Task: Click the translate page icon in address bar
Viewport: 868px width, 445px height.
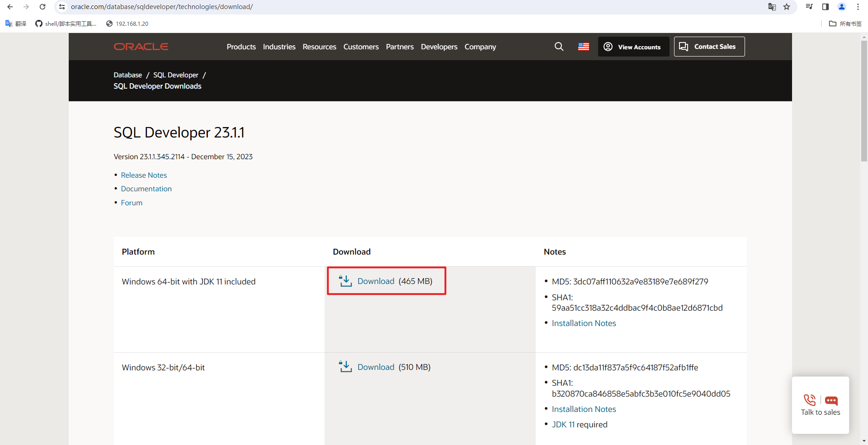Action: (772, 7)
